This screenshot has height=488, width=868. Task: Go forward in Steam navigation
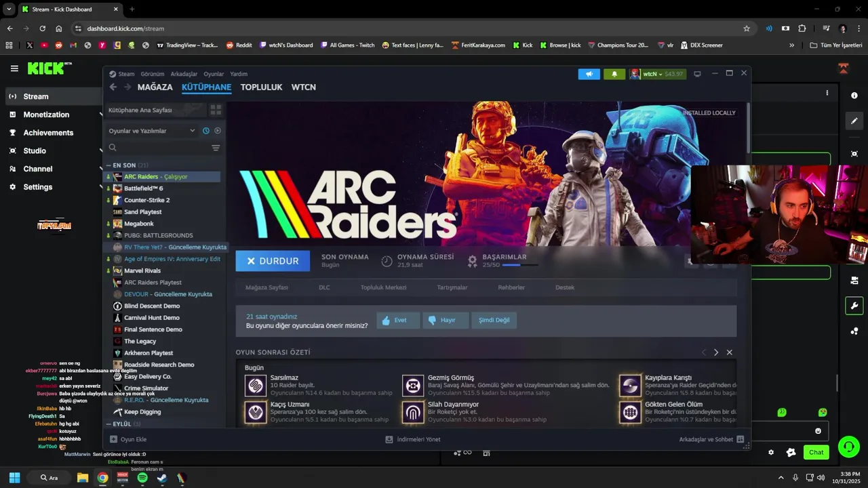pyautogui.click(x=127, y=87)
